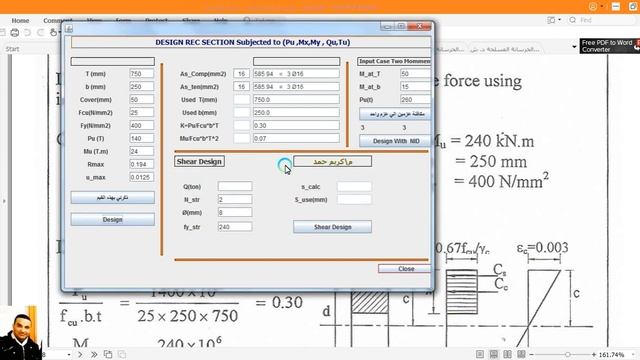Click the Shear Design section label
The width and height of the screenshot is (640, 360).
tap(199, 161)
